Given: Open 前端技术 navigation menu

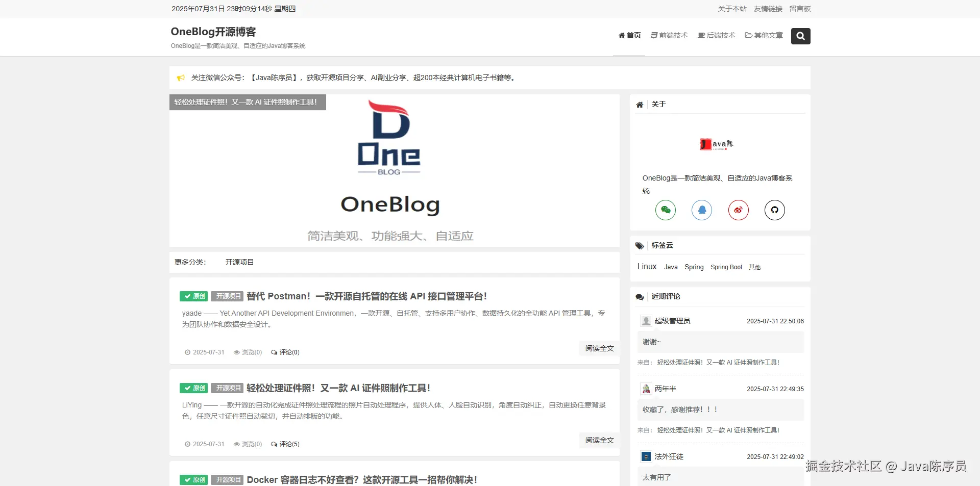Looking at the screenshot, I should 669,35.
